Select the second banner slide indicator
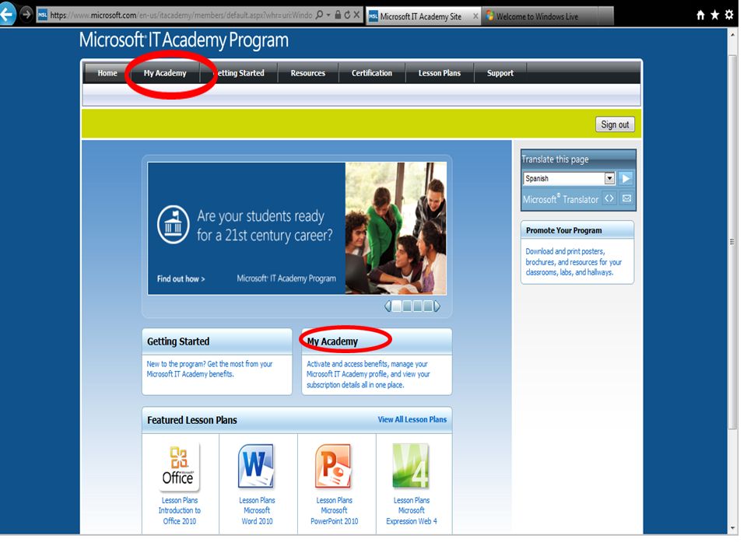The width and height of the screenshot is (747, 560). [407, 306]
